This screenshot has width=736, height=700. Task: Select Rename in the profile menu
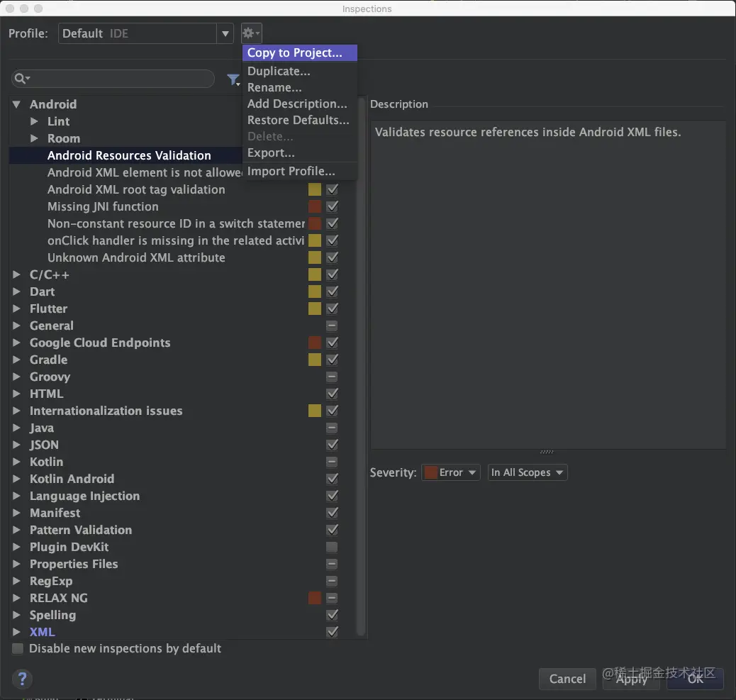click(299, 87)
